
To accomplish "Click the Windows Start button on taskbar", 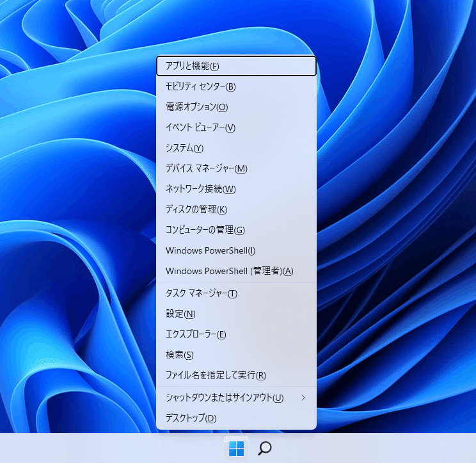I will click(x=236, y=448).
